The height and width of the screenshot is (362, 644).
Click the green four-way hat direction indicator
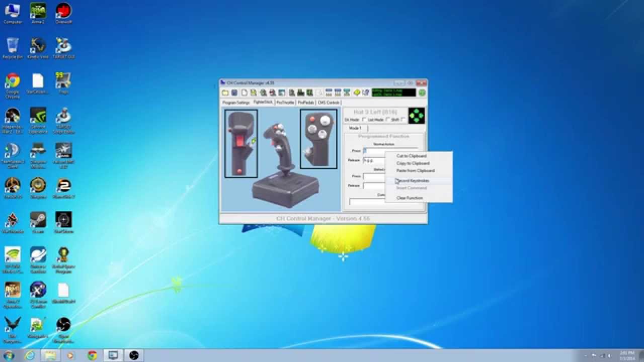[416, 115]
